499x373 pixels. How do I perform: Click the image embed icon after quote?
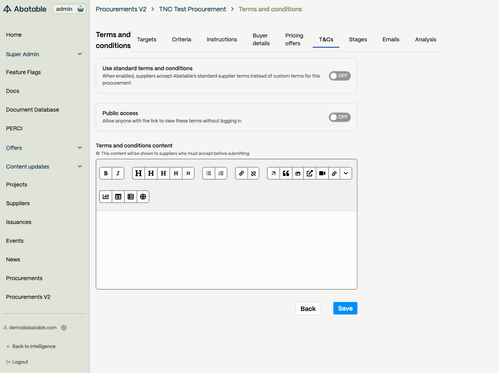(298, 173)
